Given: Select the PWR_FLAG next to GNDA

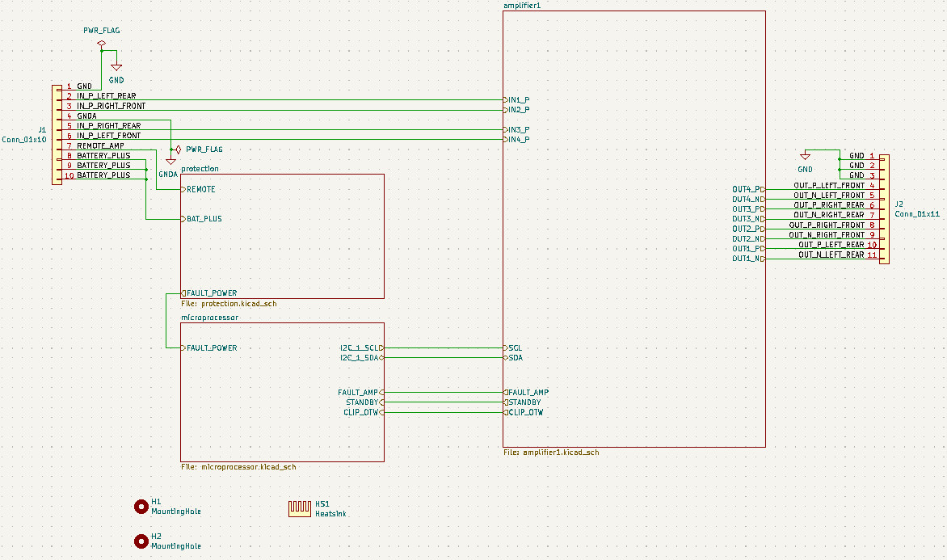Looking at the screenshot, I should pyautogui.click(x=178, y=149).
